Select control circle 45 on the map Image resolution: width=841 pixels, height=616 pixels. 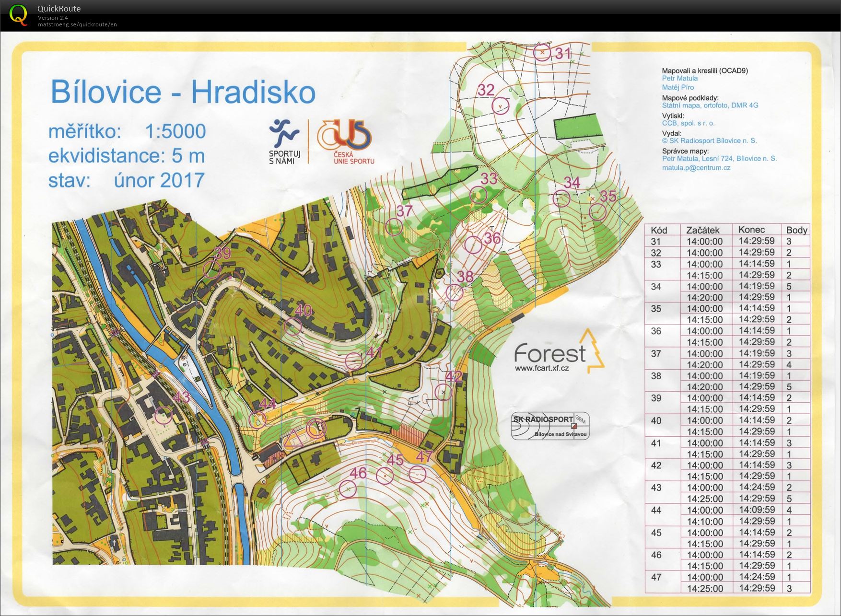[385, 476]
